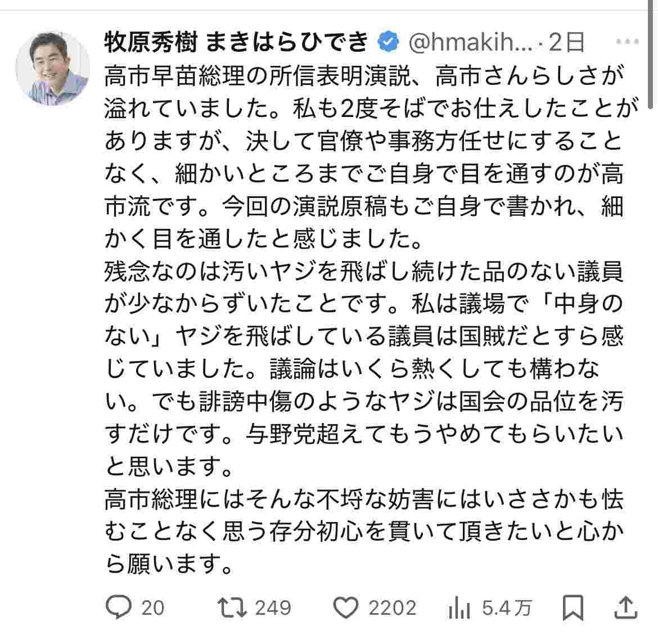Click the like count 2202
The image size is (658, 644).
coord(392,607)
